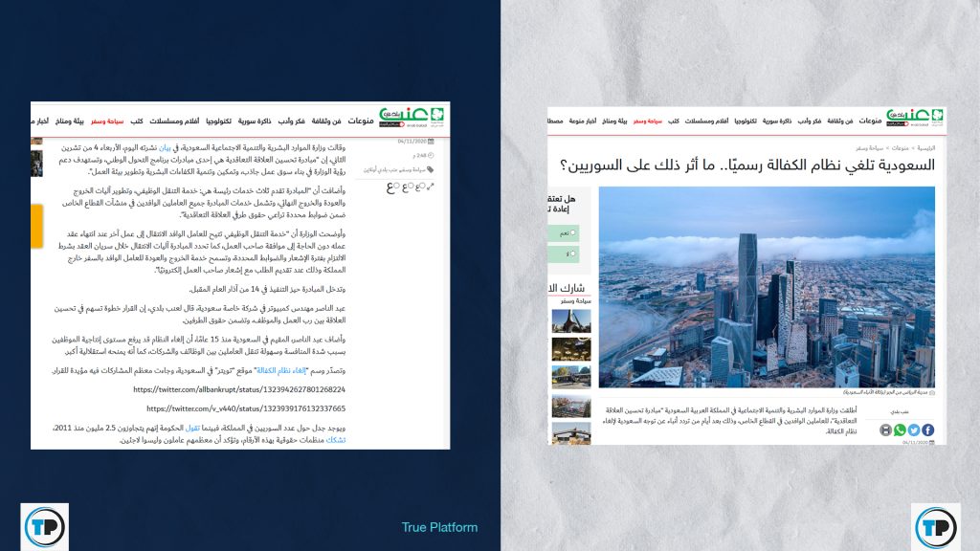Click the 04/11/2020 date on left page
Image resolution: width=980 pixels, height=551 pixels.
click(x=412, y=142)
